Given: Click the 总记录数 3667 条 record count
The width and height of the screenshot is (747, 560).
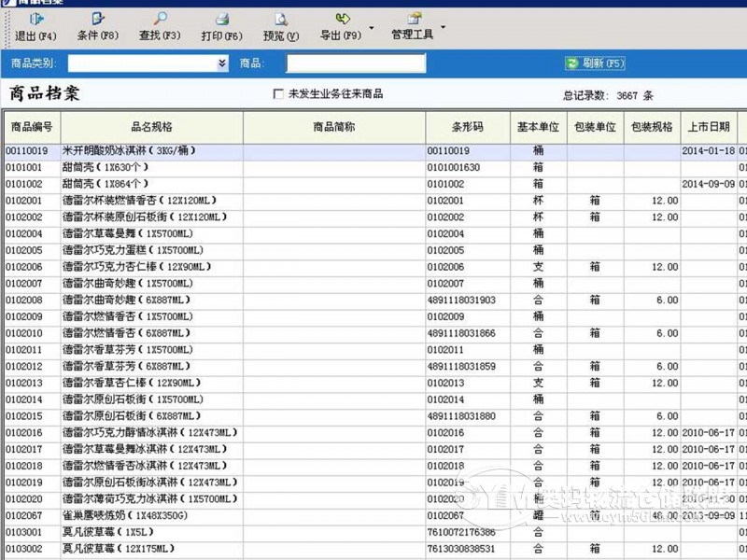Looking at the screenshot, I should click(608, 96).
